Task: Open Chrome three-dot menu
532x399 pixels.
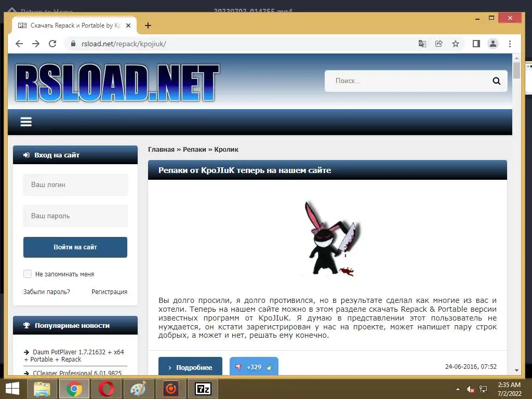Action: (510, 44)
